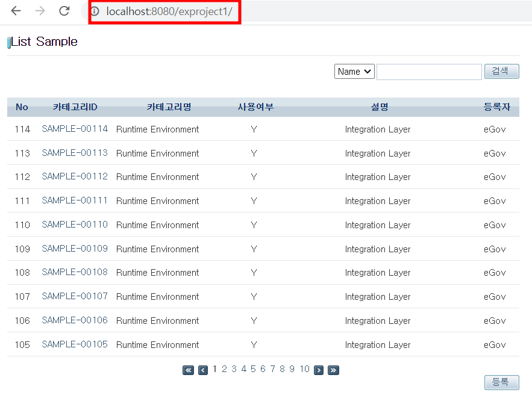The width and height of the screenshot is (532, 416).
Task: Open SAMPLE-00108 link
Action: 75,272
